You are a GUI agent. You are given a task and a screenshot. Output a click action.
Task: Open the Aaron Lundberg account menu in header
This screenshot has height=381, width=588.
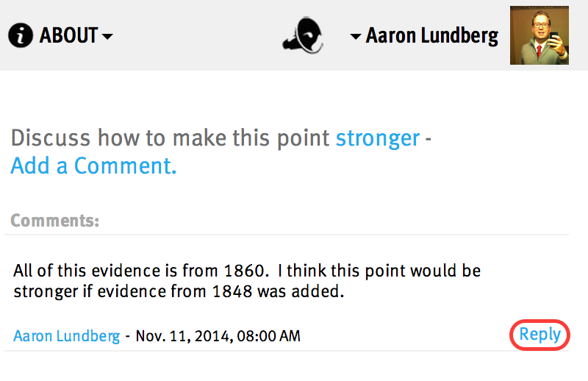tap(432, 36)
